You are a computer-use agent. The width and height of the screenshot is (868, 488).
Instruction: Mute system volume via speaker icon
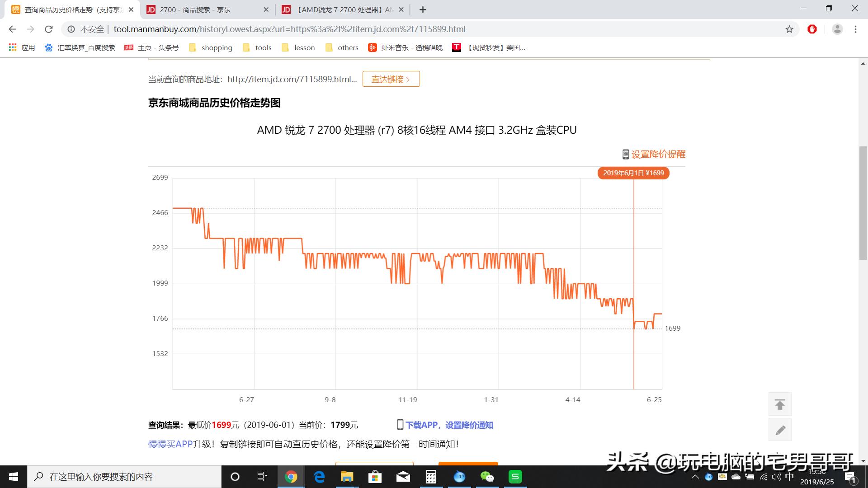point(776,476)
